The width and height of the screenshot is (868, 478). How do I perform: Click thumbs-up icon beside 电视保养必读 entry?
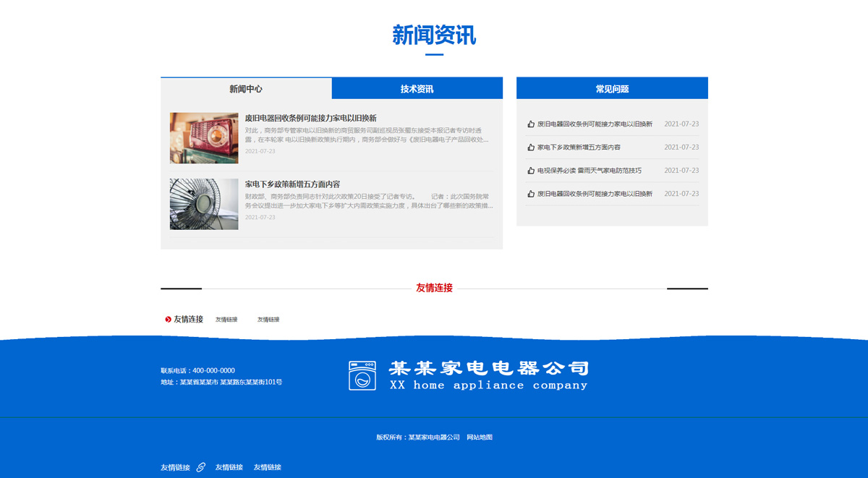[x=531, y=171]
